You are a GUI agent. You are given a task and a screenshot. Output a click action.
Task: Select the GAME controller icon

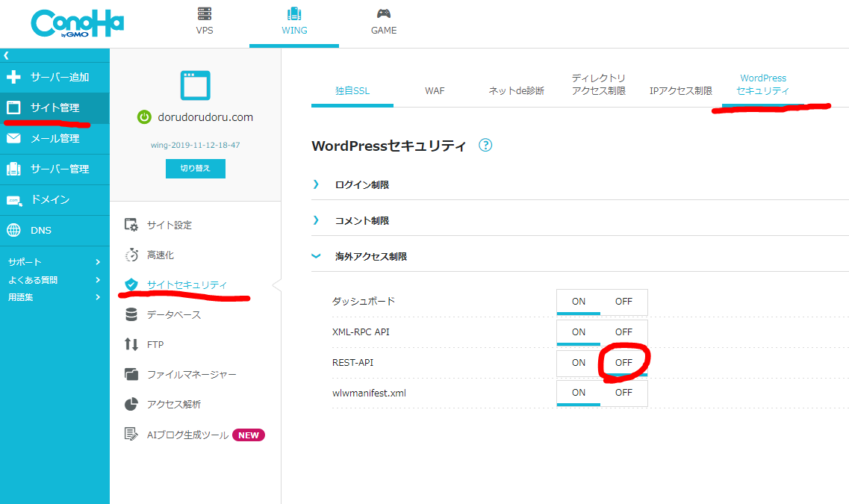tap(384, 13)
